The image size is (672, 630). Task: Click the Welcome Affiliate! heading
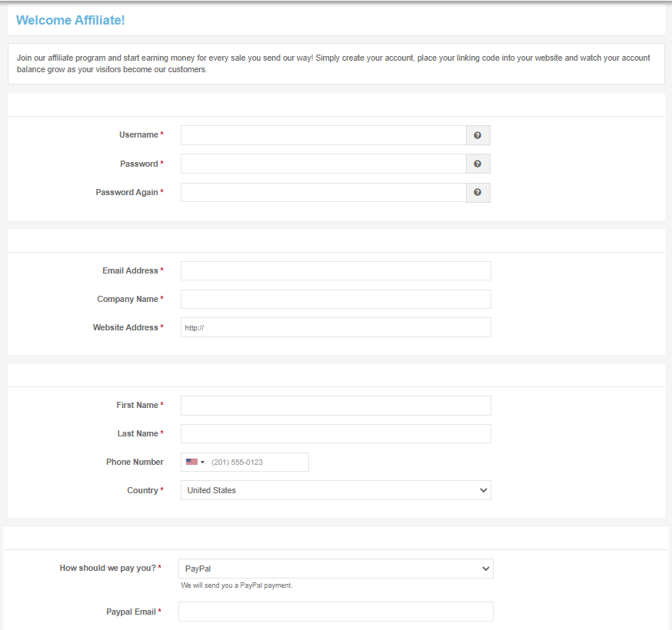(x=70, y=20)
